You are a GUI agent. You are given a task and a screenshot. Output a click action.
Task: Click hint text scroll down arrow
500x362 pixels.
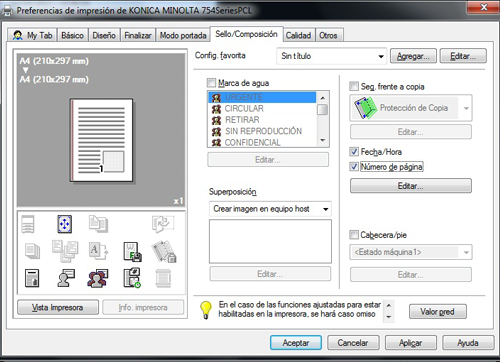389,317
